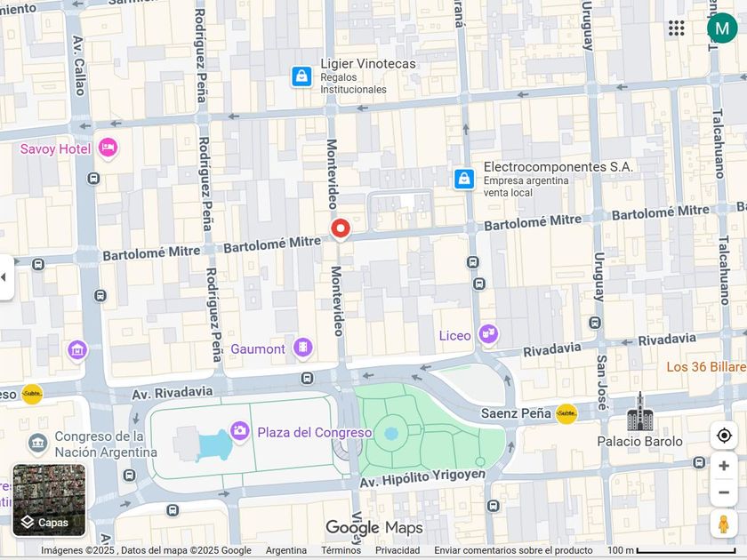The width and height of the screenshot is (747, 560).
Task: Select the red dropped location pin
Action: click(340, 229)
